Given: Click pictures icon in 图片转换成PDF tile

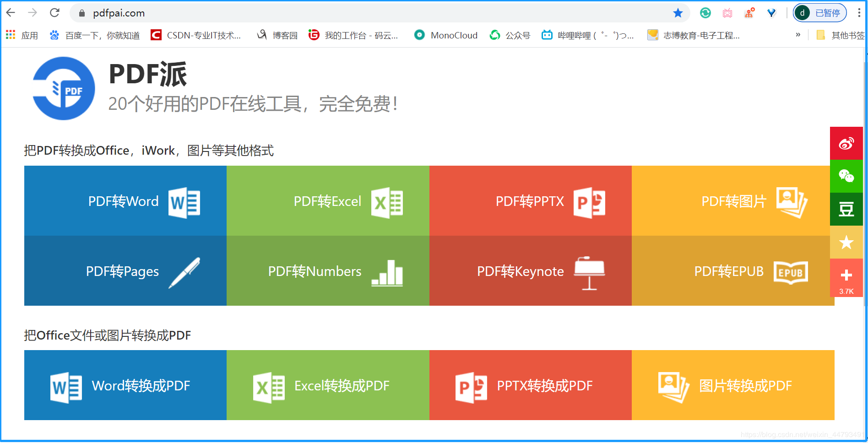Looking at the screenshot, I should [674, 388].
